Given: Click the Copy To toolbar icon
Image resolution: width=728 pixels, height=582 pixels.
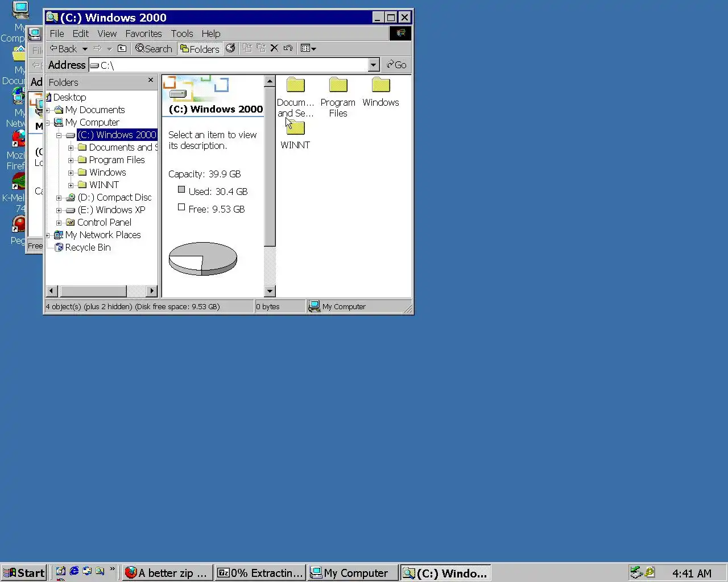Looking at the screenshot, I should [x=261, y=48].
